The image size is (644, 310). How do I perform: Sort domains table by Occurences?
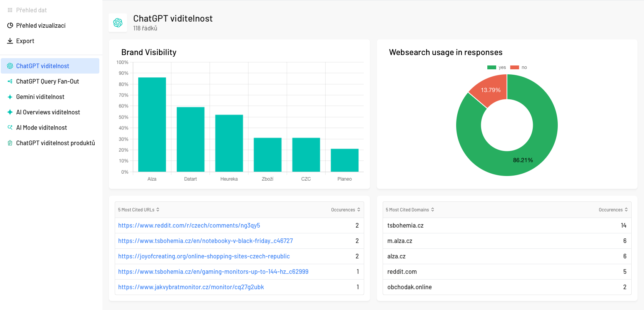click(613, 210)
